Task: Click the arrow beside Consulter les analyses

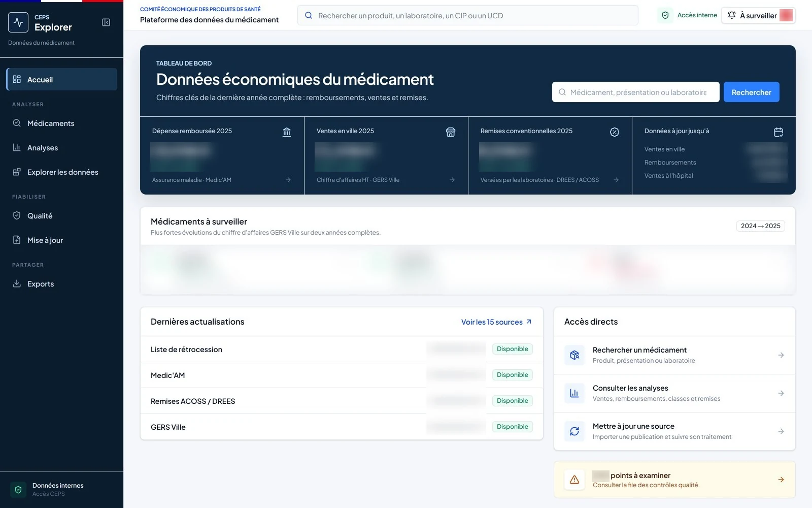Action: click(x=781, y=393)
